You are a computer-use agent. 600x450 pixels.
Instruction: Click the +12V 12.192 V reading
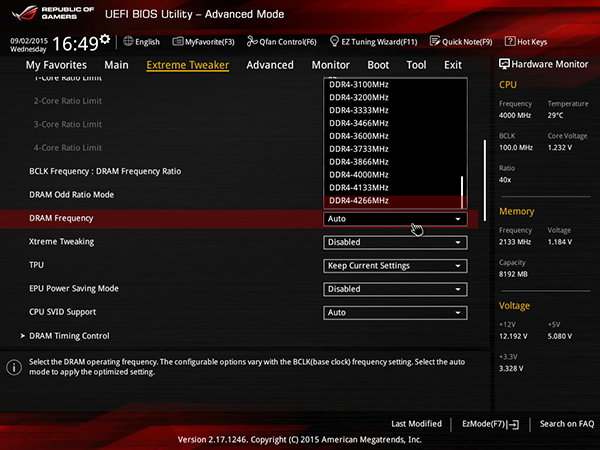[x=513, y=336]
